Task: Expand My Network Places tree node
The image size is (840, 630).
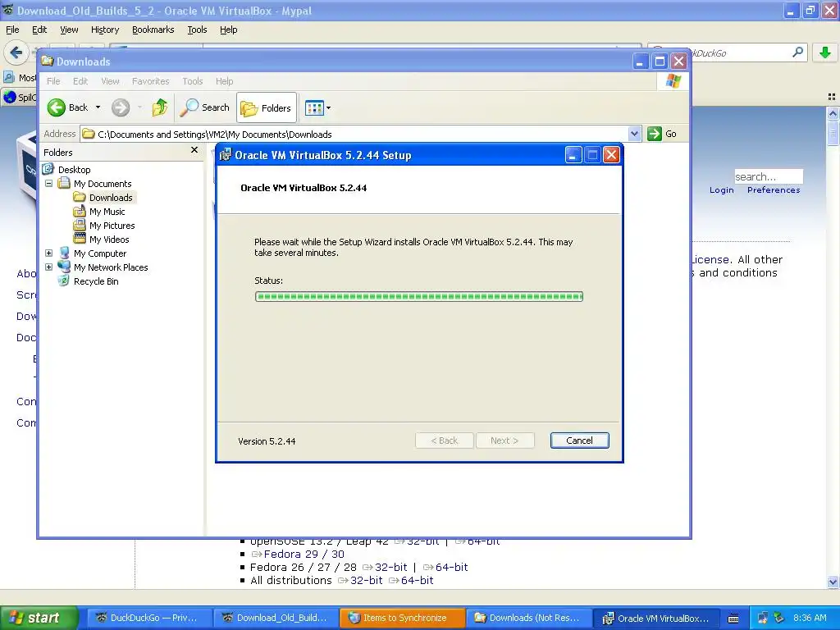Action: pos(48,267)
